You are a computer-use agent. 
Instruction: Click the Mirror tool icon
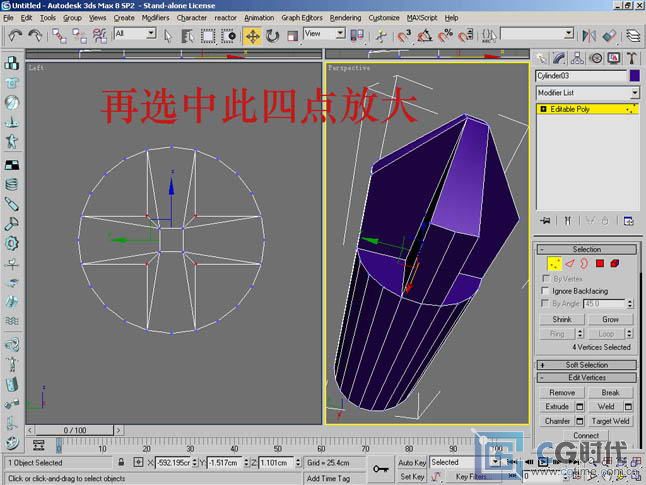[x=589, y=36]
